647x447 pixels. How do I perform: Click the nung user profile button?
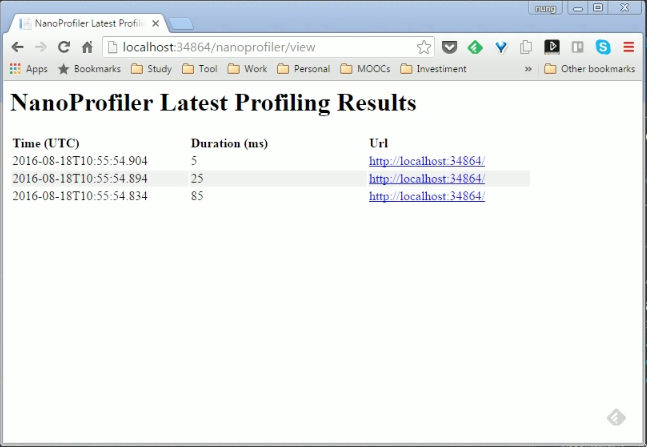click(x=545, y=8)
